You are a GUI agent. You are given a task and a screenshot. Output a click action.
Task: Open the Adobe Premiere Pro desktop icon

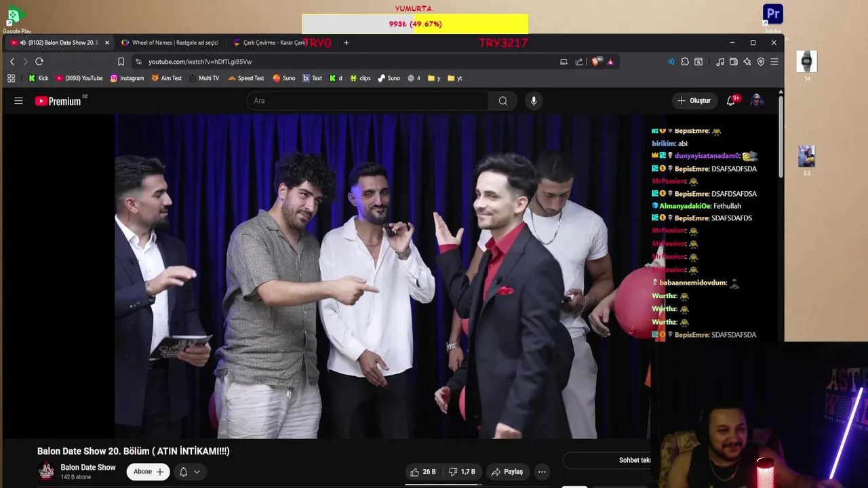773,18
